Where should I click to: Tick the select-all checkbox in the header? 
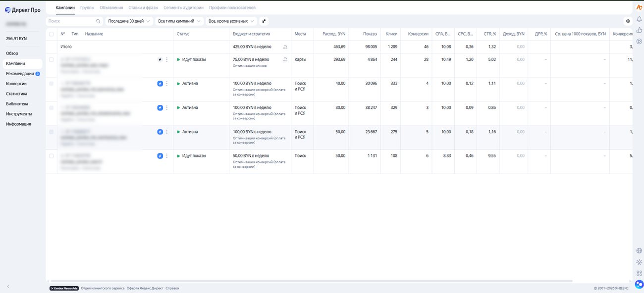(x=52, y=34)
